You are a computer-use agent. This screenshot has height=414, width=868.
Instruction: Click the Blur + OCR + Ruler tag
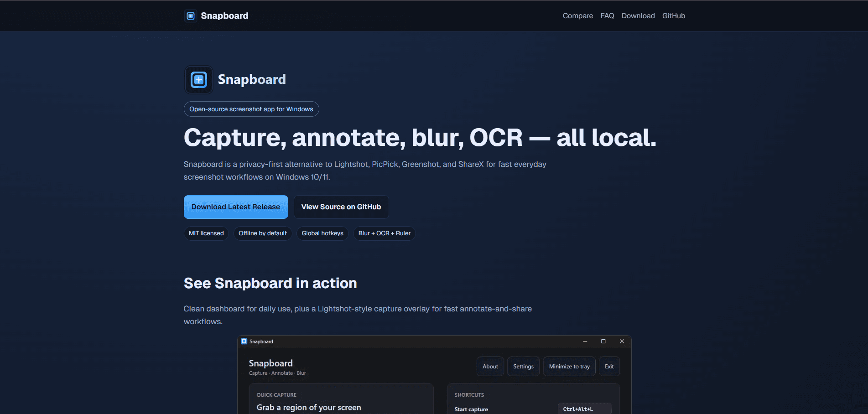click(x=385, y=233)
